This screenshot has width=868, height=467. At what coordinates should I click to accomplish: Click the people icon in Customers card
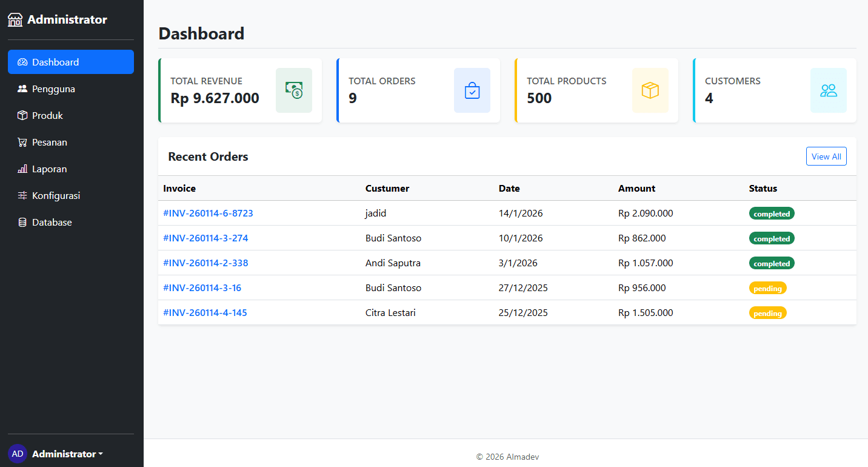click(829, 90)
